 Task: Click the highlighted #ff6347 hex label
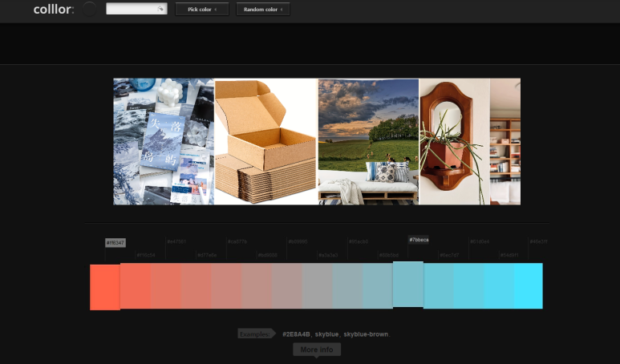115,243
